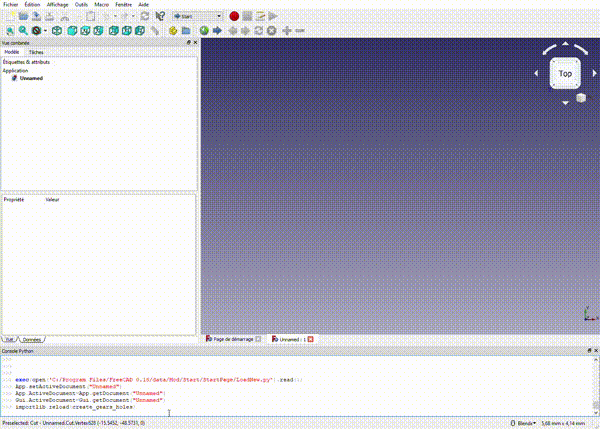This screenshot has width=600, height=429.
Task: Open the Macro menu
Action: (x=102, y=5)
